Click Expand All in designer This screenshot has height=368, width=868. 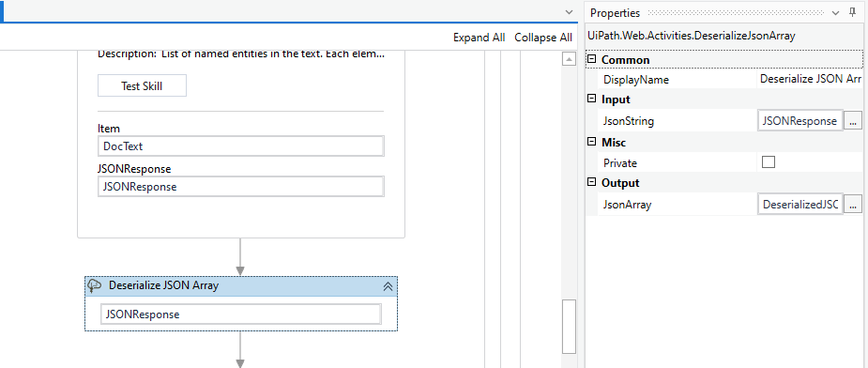point(479,38)
